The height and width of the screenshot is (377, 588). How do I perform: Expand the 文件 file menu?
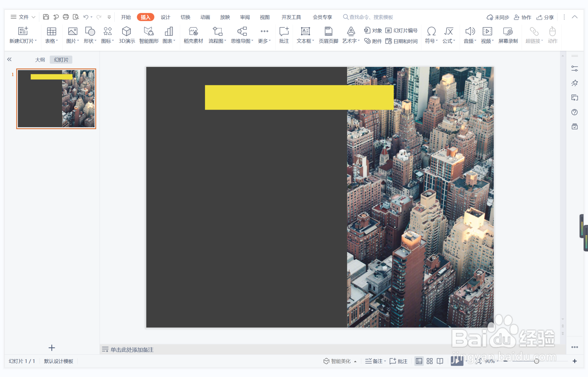click(23, 17)
